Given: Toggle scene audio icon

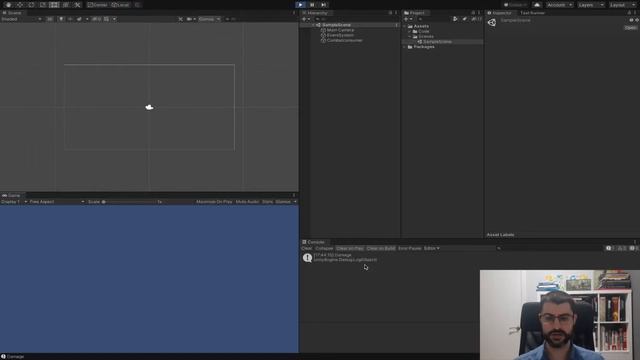Looking at the screenshot, I should (70, 19).
